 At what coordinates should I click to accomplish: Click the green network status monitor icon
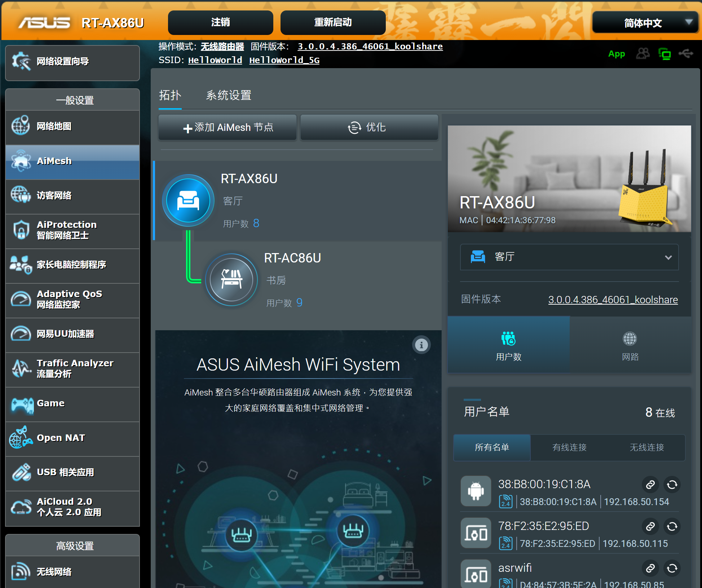[x=665, y=54]
